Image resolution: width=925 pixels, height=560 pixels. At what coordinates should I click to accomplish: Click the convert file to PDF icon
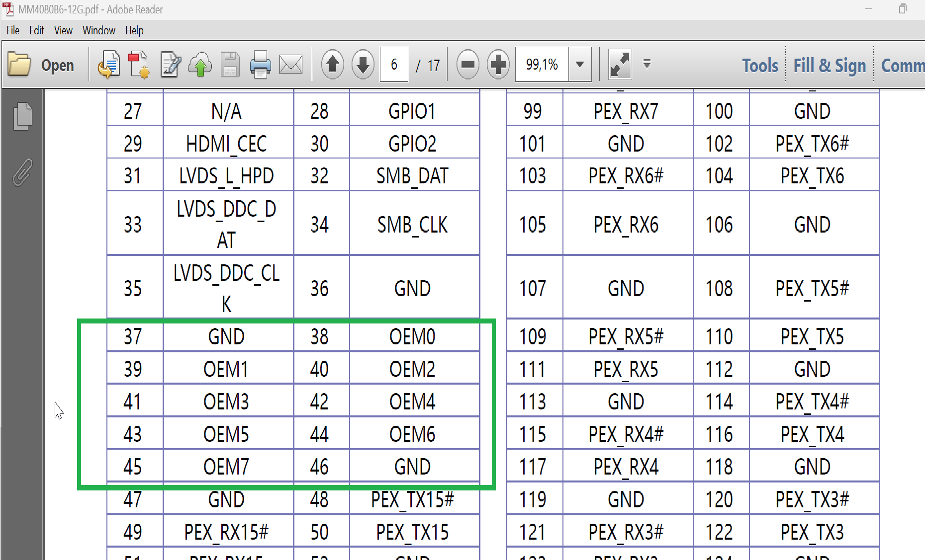109,65
